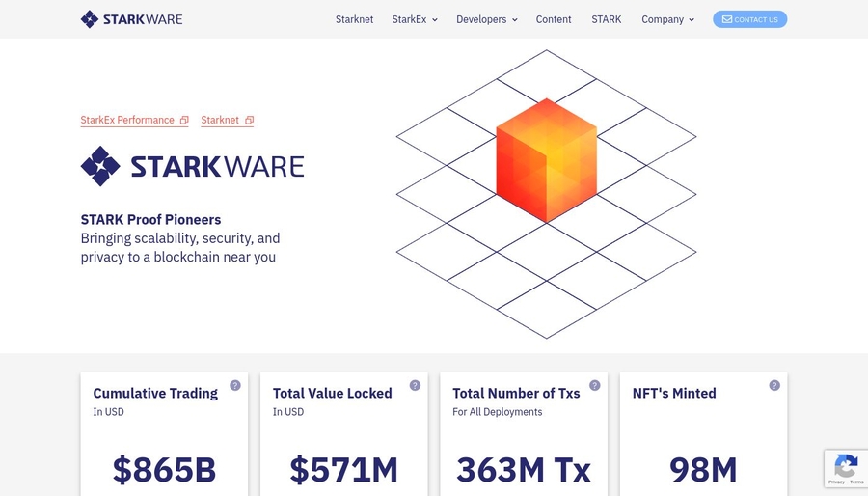Expand the Company dropdown menu
868x496 pixels.
pyautogui.click(x=667, y=19)
